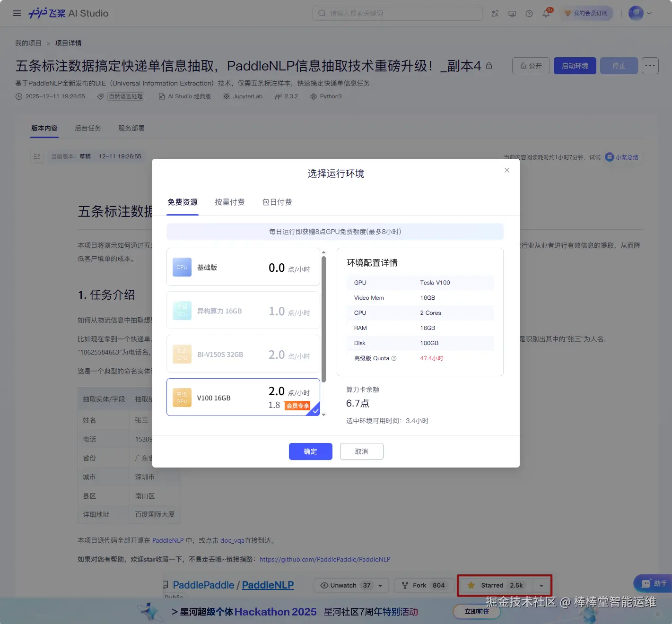
Task: Click the scroll-down arrow of environment list
Action: tap(324, 415)
